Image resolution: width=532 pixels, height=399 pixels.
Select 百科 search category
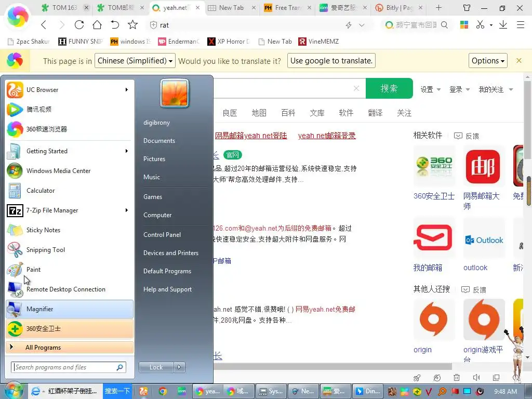288,113
